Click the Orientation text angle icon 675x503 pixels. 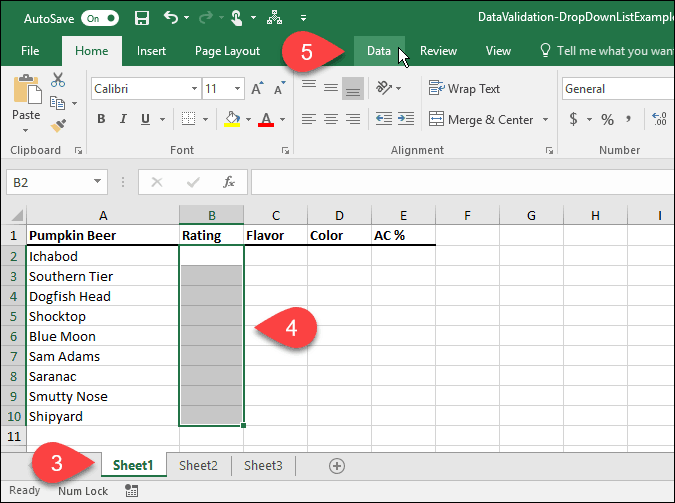(x=384, y=88)
